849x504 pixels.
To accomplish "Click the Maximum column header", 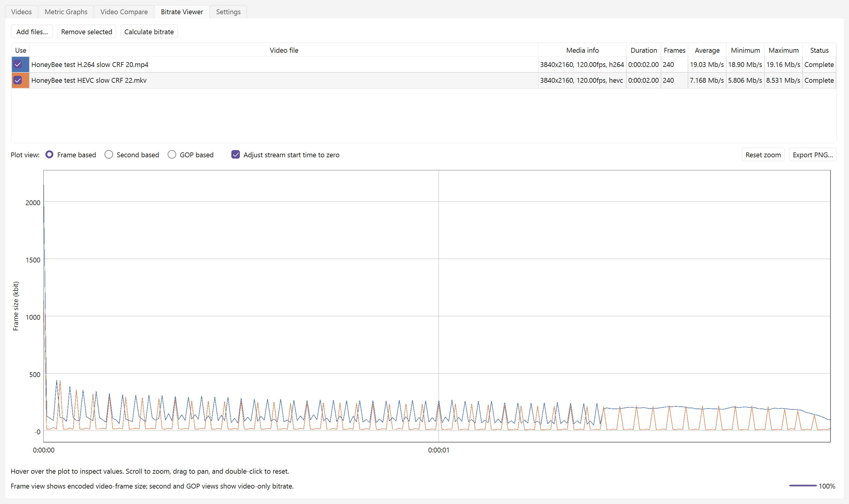I will tap(783, 50).
